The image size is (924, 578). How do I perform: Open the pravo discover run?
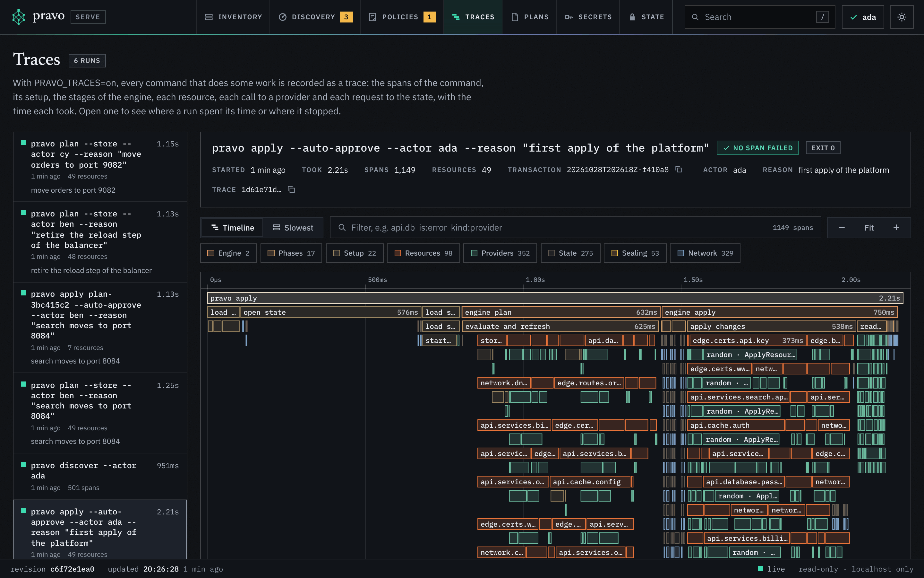click(x=100, y=476)
